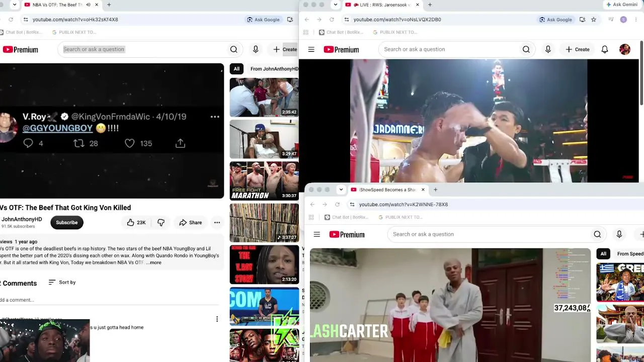View site info for the oHk32sKf4X8 URL
This screenshot has width=644, height=362.
point(26,20)
